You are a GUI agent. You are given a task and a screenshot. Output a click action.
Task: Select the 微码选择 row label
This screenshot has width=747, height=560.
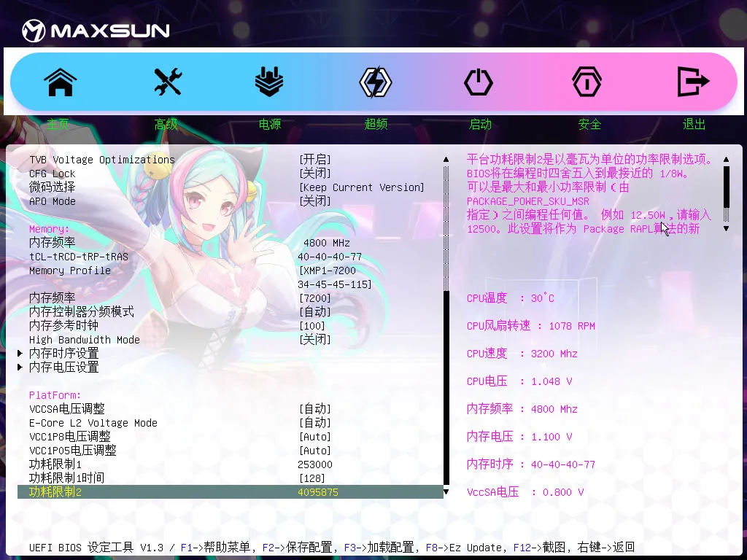click(x=52, y=187)
